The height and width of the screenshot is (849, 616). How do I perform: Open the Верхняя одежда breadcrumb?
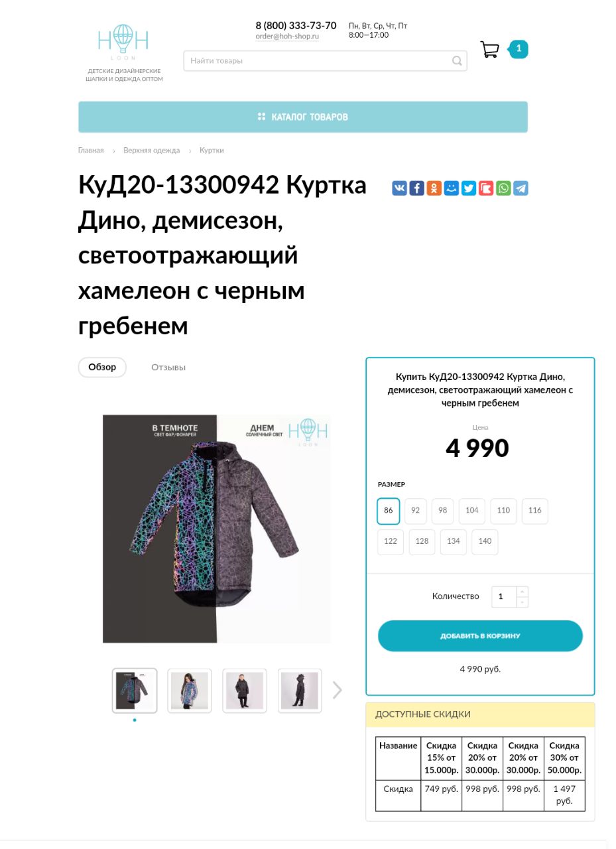[151, 151]
